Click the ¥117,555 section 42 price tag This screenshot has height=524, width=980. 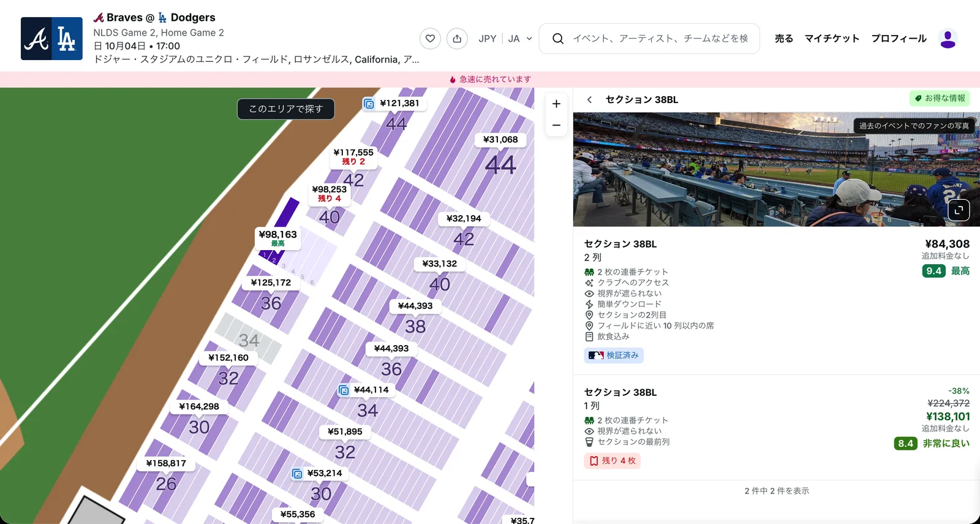(x=353, y=157)
